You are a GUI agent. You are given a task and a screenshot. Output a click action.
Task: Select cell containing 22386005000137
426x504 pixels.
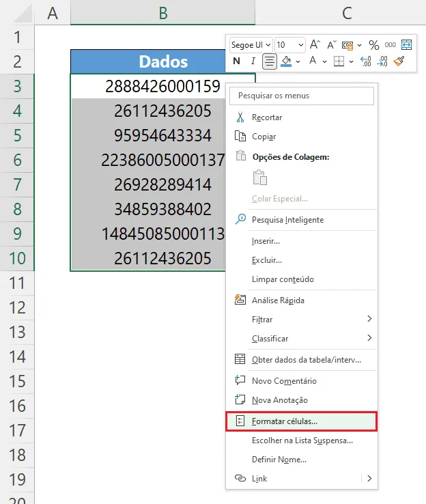point(162,160)
